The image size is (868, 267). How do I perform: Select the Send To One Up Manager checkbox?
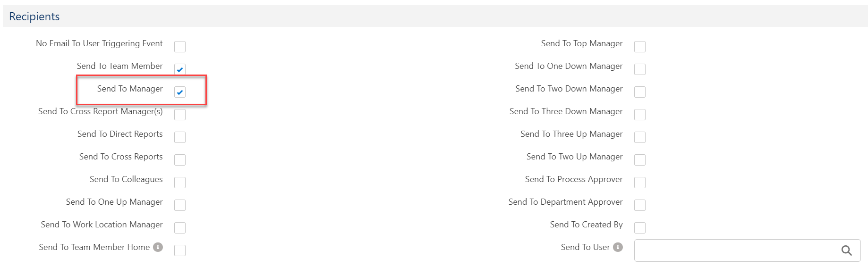[180, 205]
